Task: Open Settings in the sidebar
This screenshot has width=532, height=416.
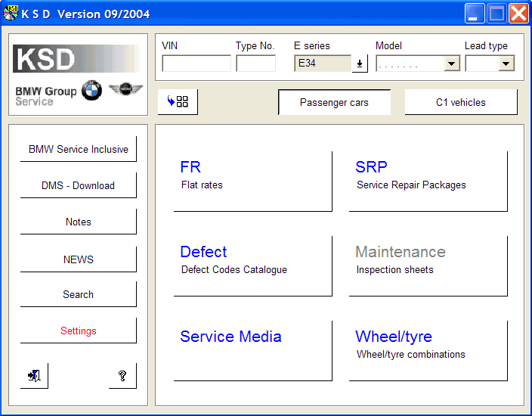Action: coord(79,331)
